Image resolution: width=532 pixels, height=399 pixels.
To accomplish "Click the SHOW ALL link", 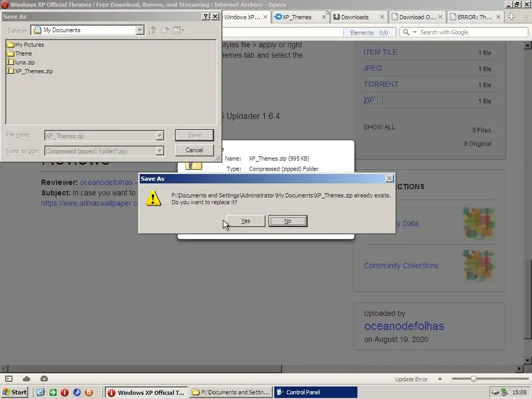I will click(379, 127).
